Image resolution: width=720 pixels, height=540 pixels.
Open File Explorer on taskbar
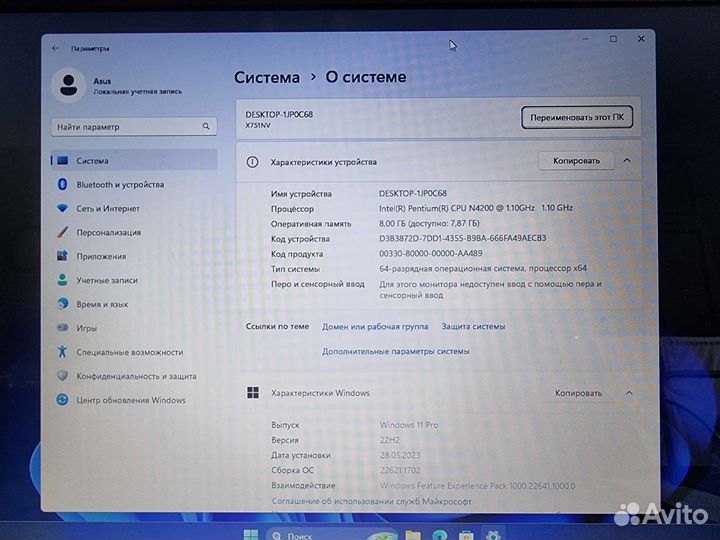point(413,535)
